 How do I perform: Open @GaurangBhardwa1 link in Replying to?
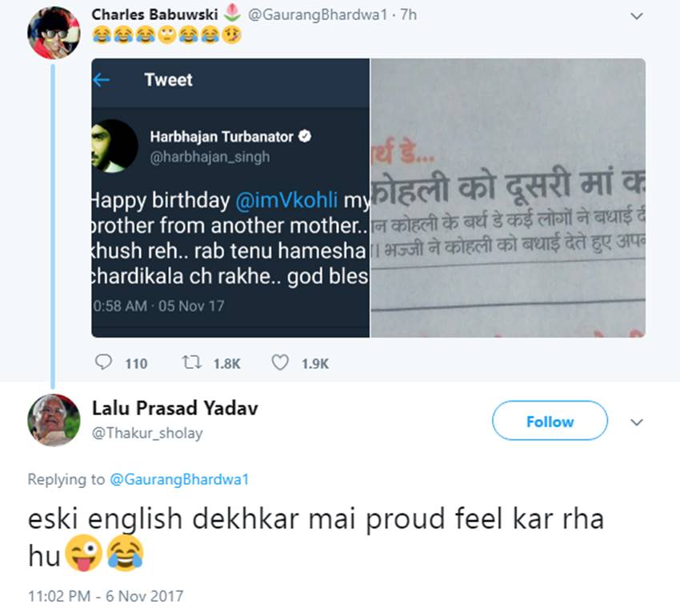click(x=179, y=479)
